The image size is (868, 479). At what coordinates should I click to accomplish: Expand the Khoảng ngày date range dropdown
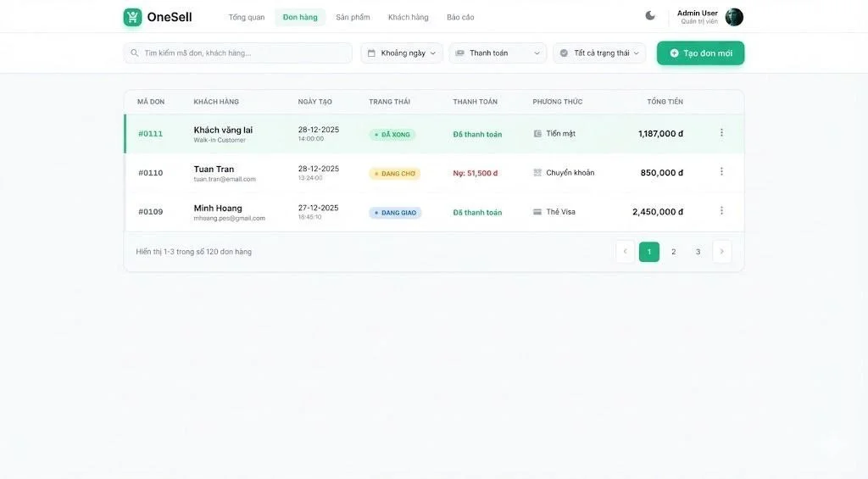402,53
